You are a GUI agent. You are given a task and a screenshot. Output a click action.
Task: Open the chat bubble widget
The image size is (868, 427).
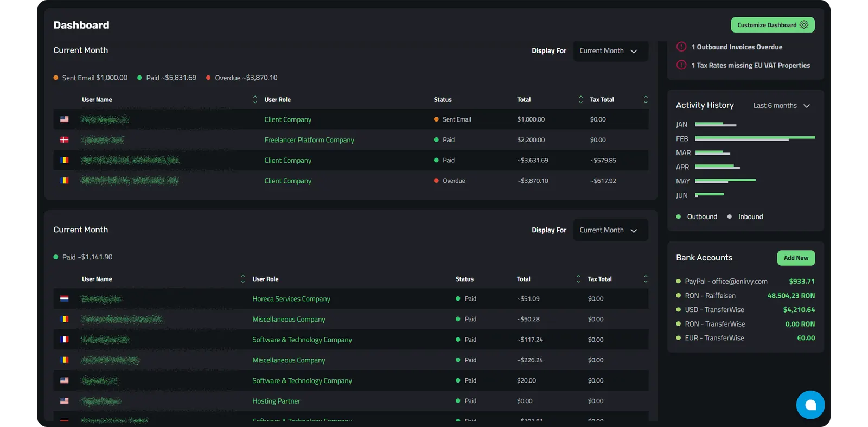coord(810,405)
